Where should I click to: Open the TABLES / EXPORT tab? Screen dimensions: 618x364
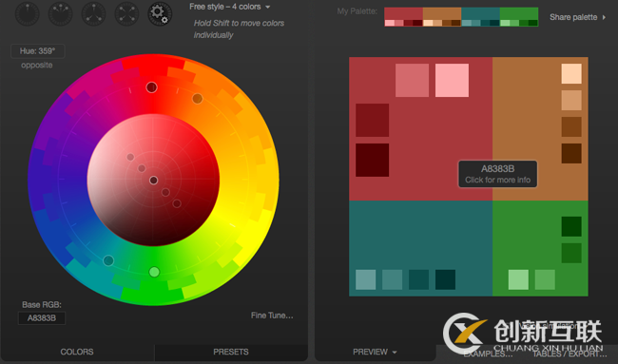point(570,354)
